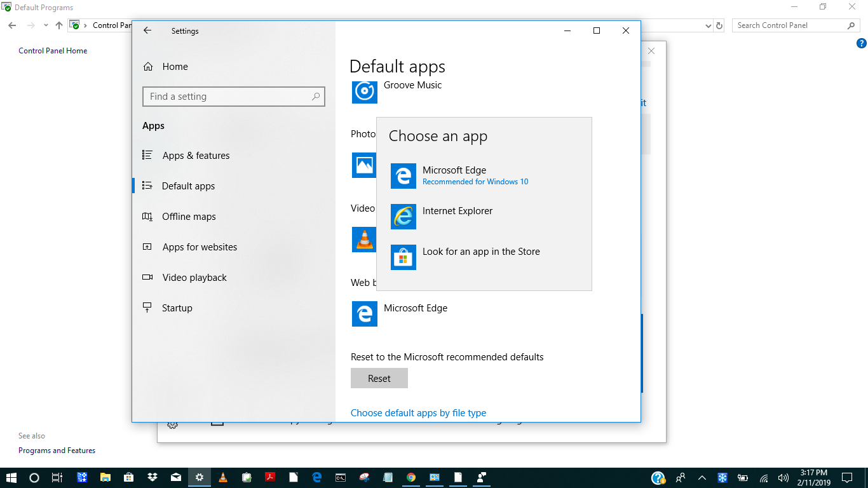
Task: Choose Internet Explorer as default browser
Action: coord(484,217)
